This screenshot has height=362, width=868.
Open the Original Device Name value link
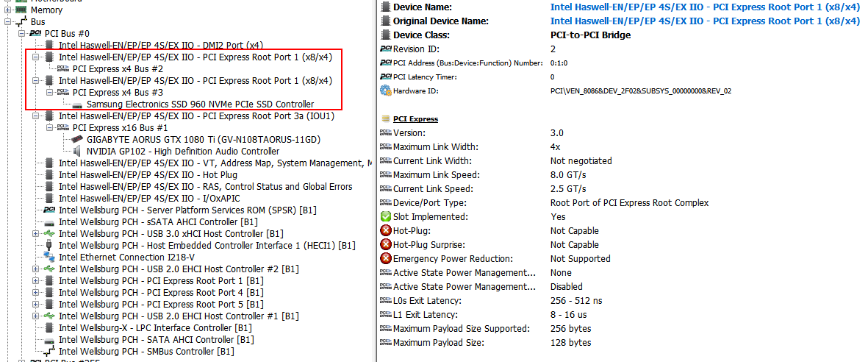(705, 21)
